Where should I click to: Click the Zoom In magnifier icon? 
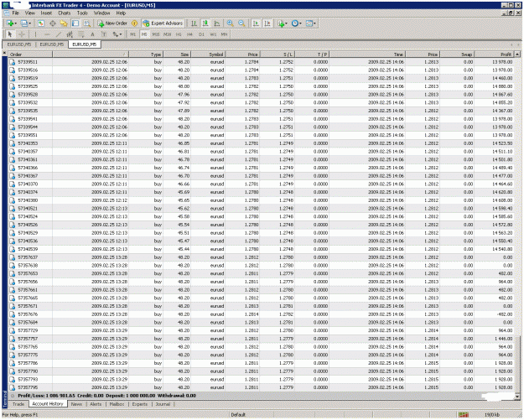[231, 23]
